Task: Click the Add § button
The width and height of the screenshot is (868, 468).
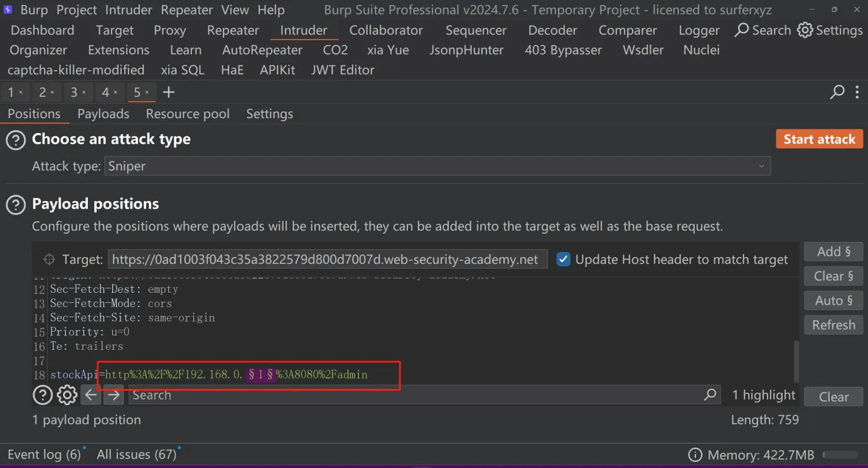Action: pos(833,252)
